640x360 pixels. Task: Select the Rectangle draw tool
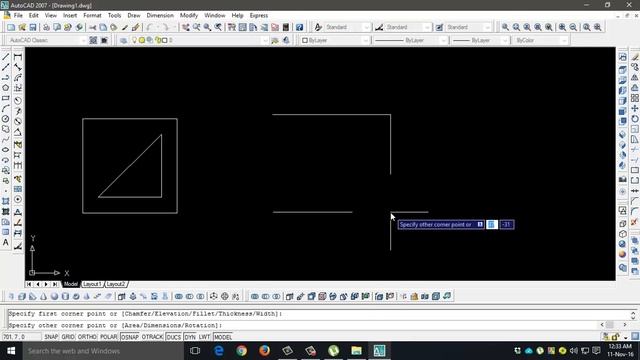coord(6,98)
